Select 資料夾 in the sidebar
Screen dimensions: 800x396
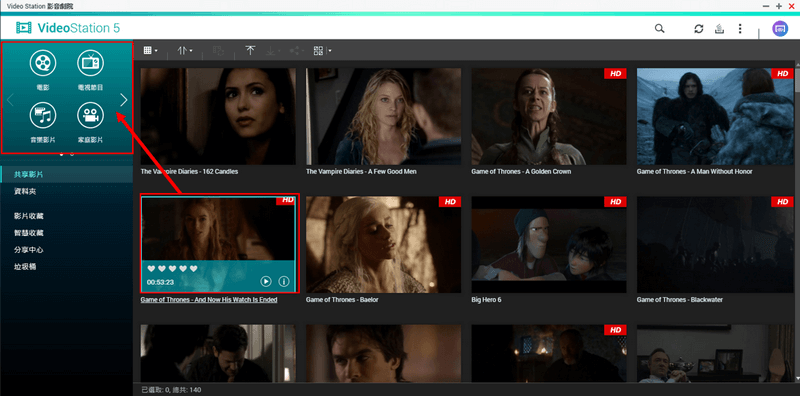[25, 192]
